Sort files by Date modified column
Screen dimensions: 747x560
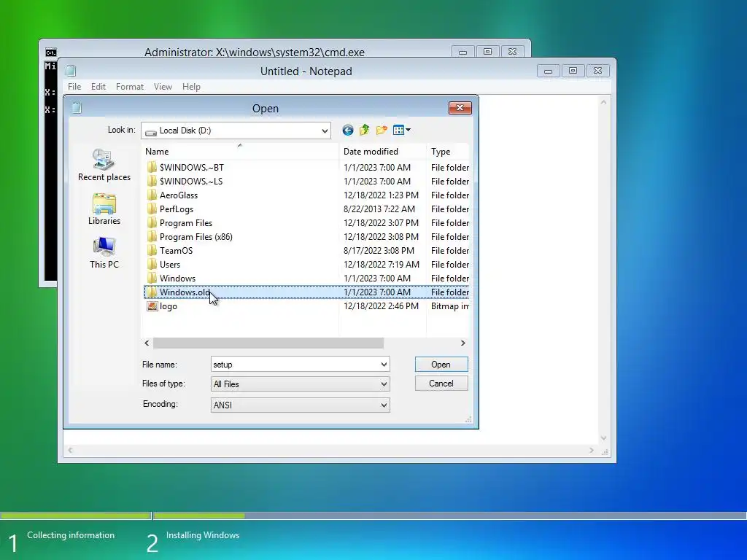click(382, 152)
